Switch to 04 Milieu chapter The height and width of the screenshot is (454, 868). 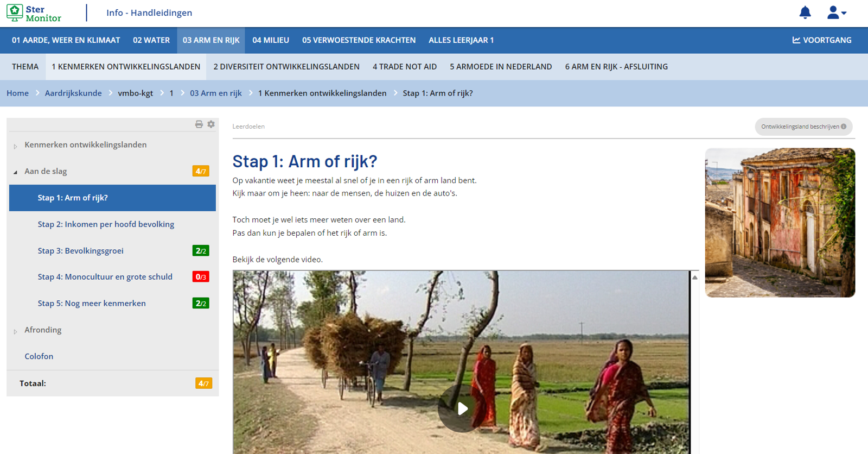tap(271, 40)
